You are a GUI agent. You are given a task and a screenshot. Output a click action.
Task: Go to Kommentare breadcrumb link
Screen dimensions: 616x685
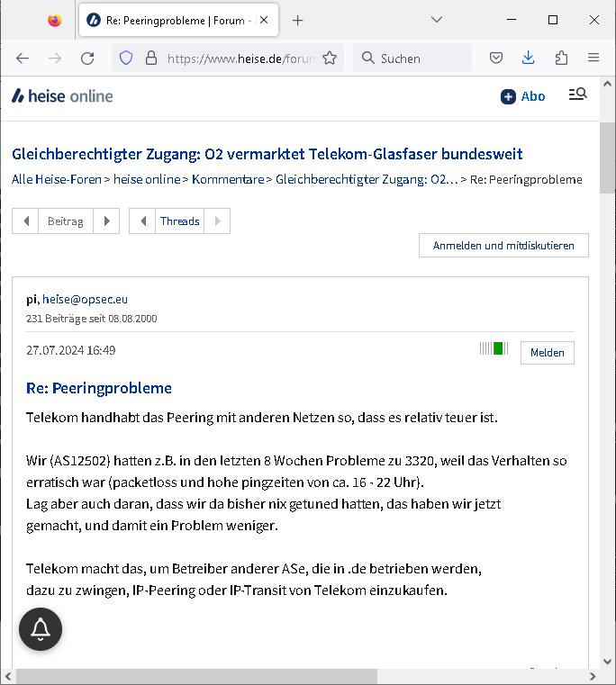pyautogui.click(x=228, y=179)
